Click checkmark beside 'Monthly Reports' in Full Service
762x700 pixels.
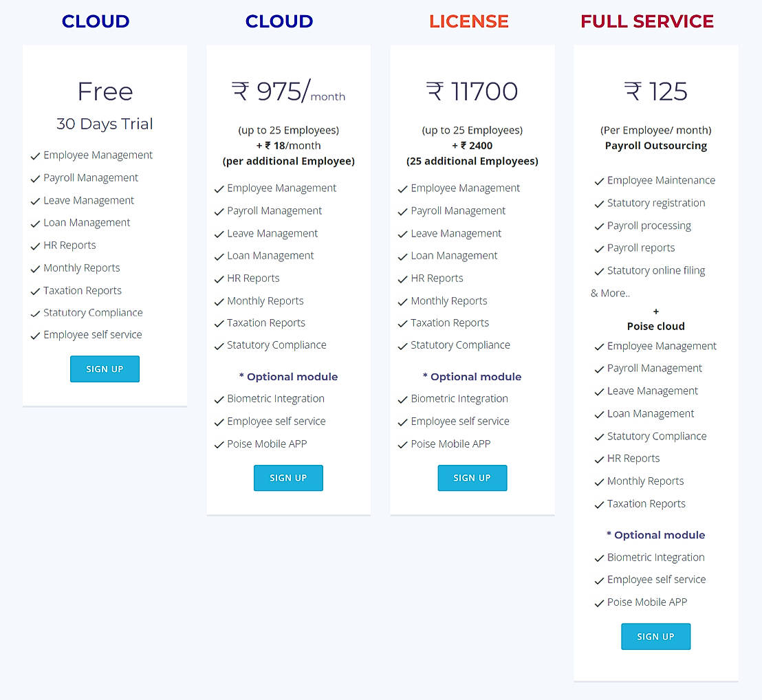(599, 483)
